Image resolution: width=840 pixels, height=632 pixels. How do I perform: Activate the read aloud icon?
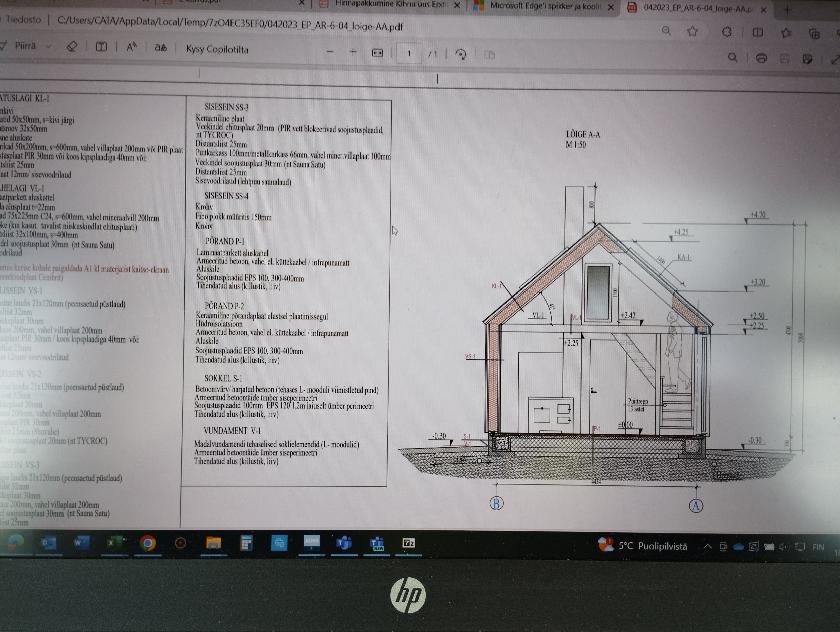coord(131,47)
